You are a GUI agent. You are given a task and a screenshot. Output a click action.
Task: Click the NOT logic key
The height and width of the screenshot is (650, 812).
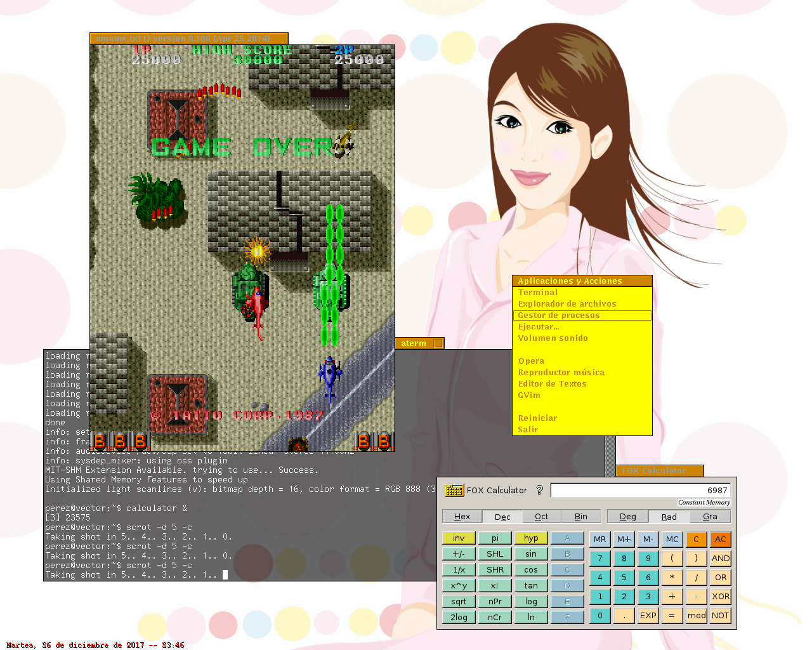721,616
